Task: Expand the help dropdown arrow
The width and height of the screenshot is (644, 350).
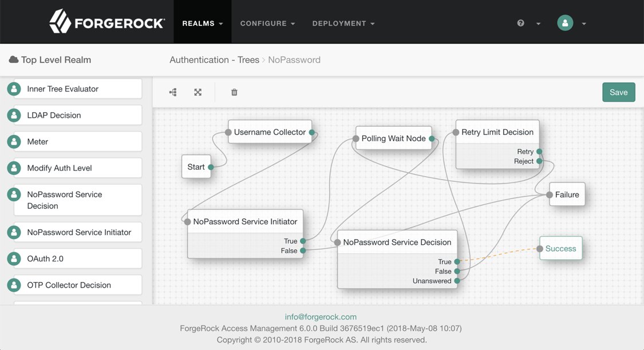Action: [538, 24]
